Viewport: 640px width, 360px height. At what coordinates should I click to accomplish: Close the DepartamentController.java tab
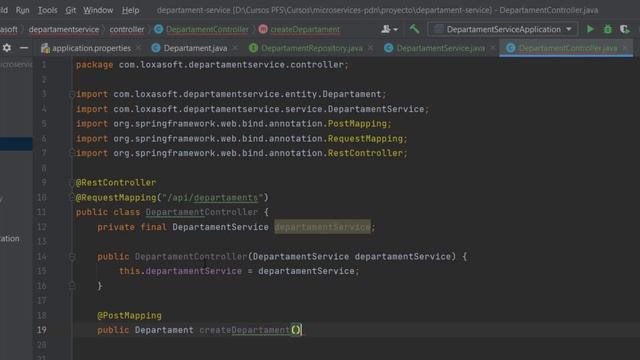coord(625,48)
